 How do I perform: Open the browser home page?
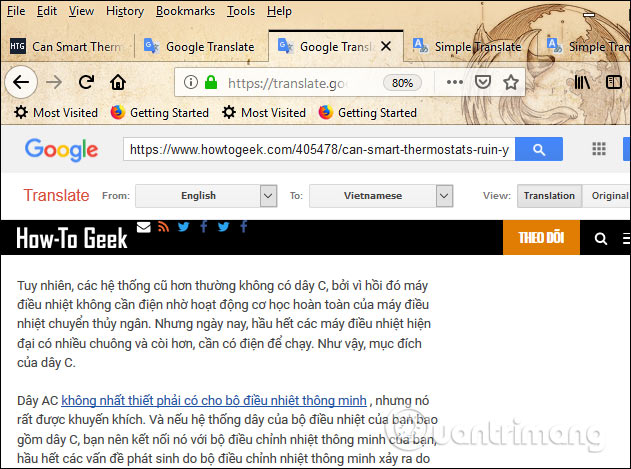(118, 82)
